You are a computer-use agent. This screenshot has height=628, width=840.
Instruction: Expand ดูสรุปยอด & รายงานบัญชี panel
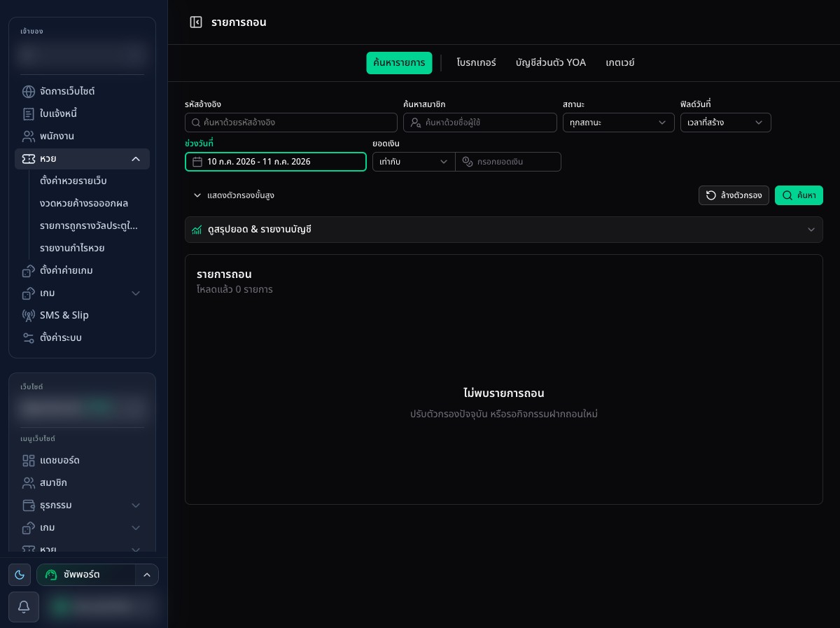pos(504,230)
